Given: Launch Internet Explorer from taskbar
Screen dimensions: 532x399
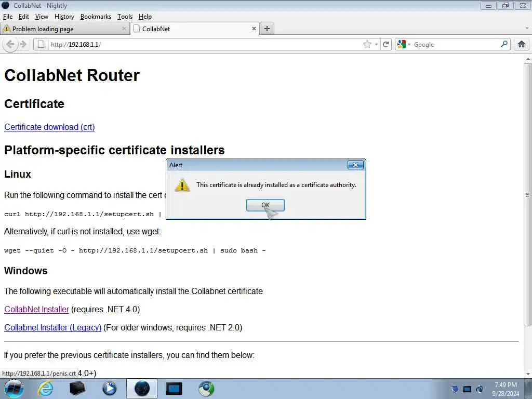Looking at the screenshot, I should (x=45, y=389).
